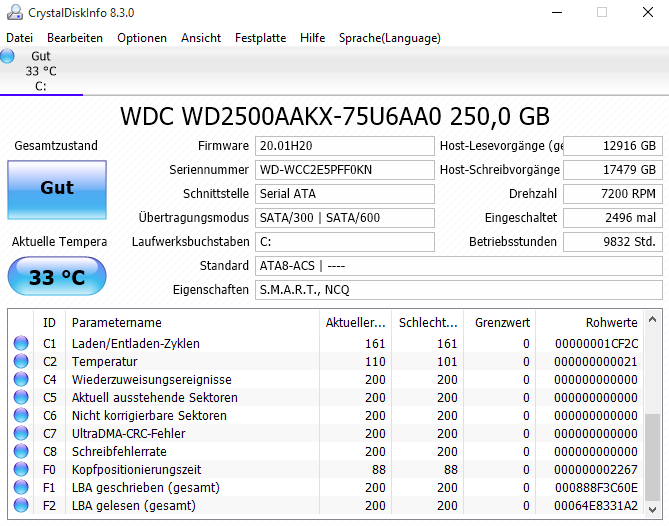Click the Rohwerte column header

(x=589, y=323)
